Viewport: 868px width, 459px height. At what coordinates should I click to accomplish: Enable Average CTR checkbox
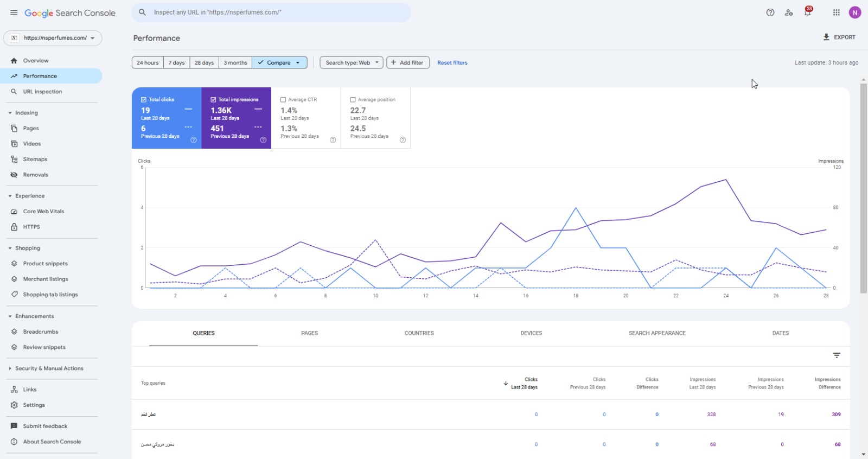(x=283, y=100)
